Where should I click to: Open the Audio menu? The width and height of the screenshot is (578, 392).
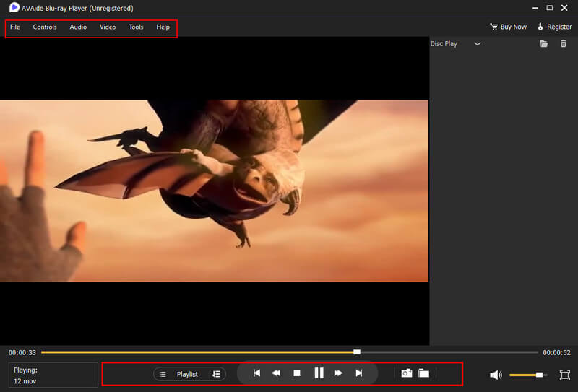click(x=78, y=27)
